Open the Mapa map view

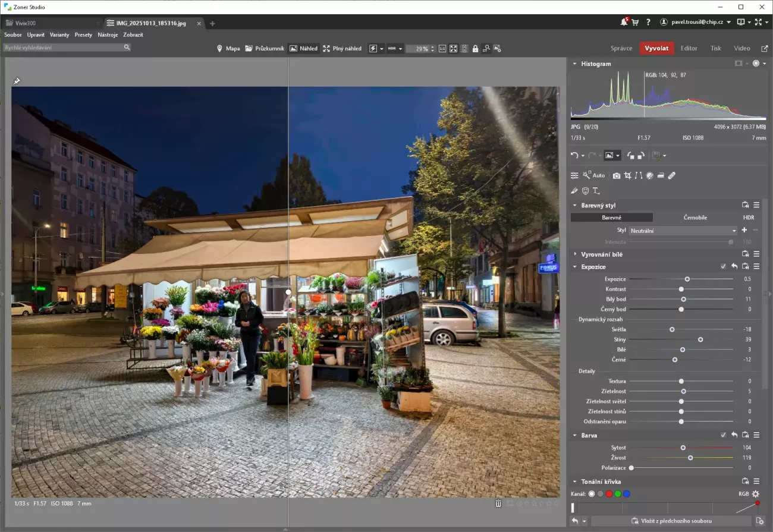click(x=228, y=49)
